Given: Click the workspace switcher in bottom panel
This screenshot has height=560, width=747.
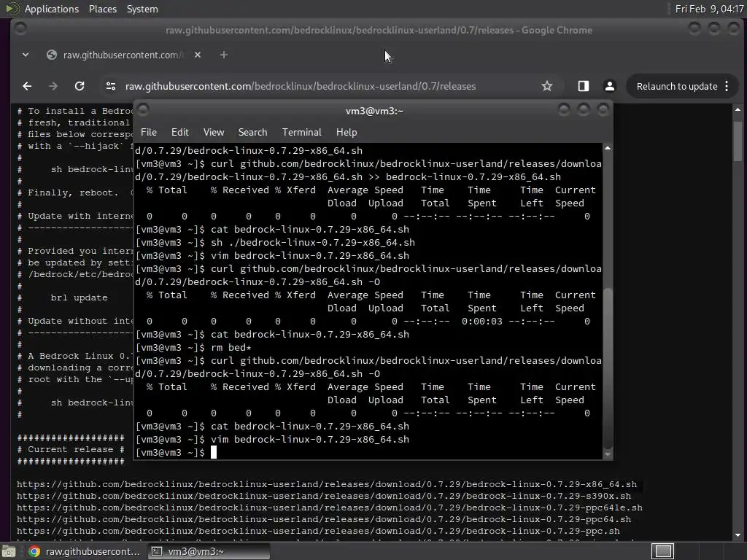Looking at the screenshot, I should [662, 551].
